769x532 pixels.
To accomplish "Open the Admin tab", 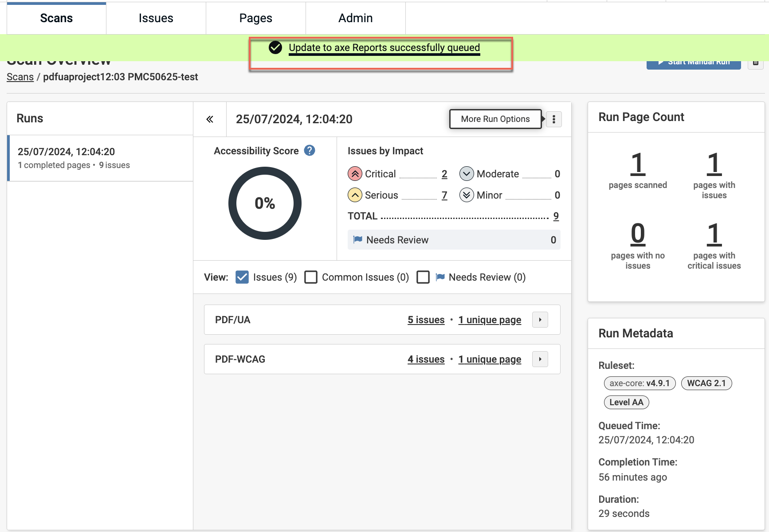I will click(x=355, y=18).
